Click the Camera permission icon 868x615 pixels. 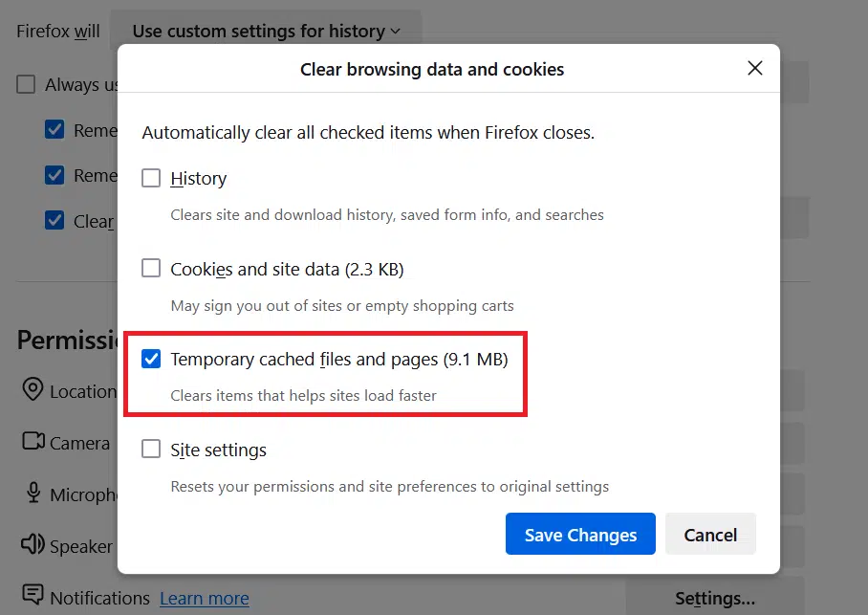[33, 441]
